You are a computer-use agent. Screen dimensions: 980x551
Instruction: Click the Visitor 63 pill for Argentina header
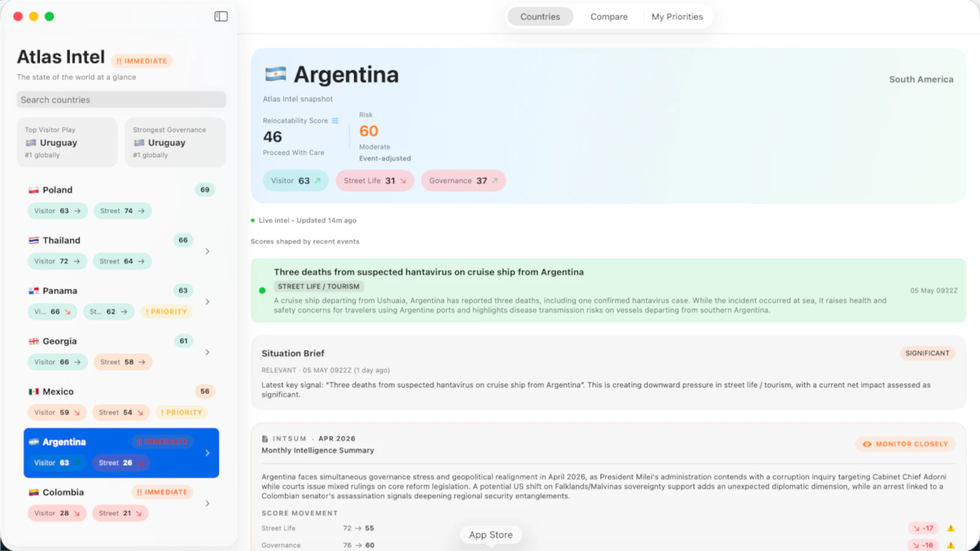[x=296, y=181]
